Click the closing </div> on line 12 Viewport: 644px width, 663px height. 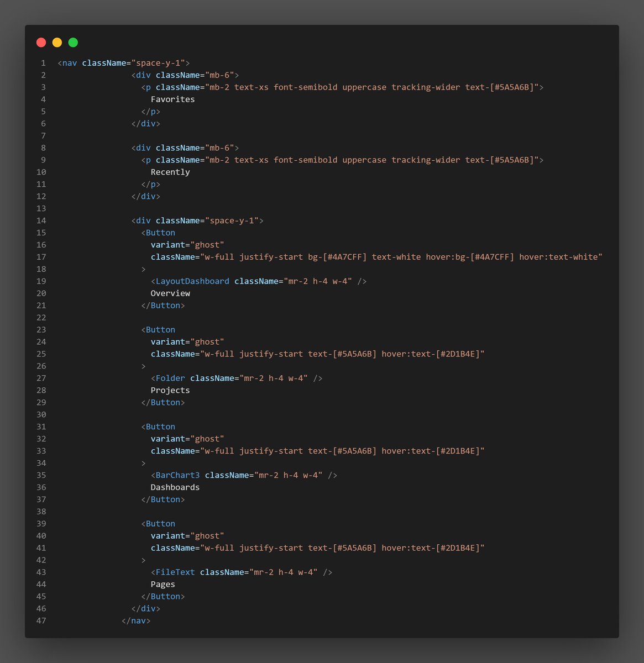(146, 197)
